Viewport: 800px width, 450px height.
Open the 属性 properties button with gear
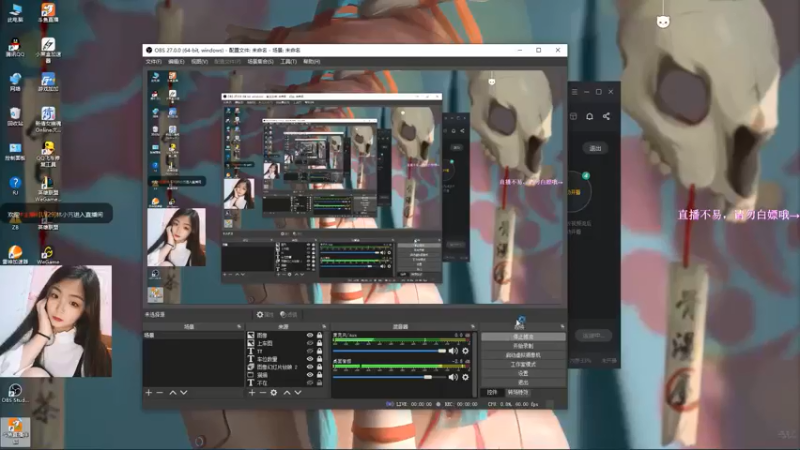coord(265,315)
